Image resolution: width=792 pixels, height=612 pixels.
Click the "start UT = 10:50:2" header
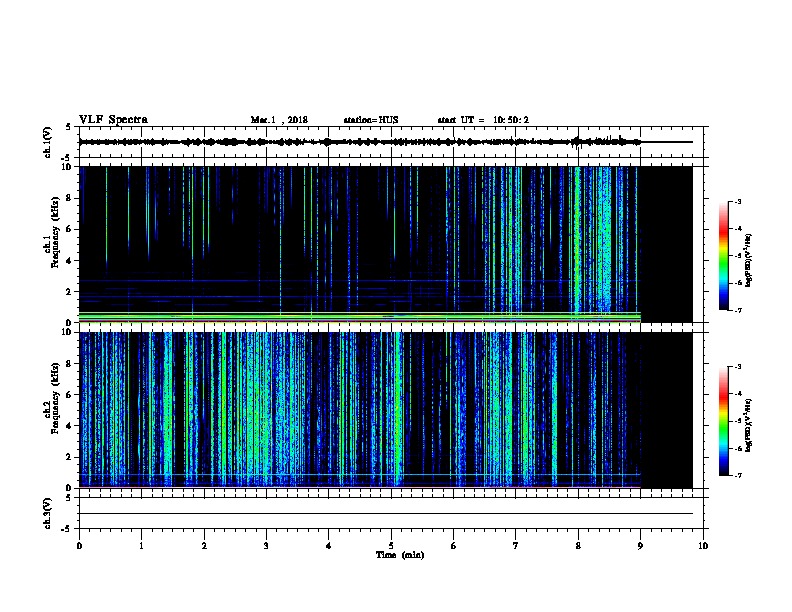tap(483, 120)
